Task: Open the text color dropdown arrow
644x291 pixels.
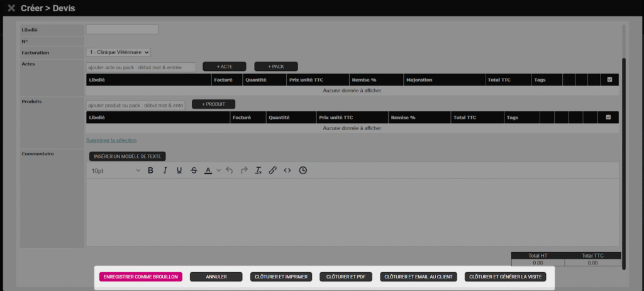Action: [219, 170]
